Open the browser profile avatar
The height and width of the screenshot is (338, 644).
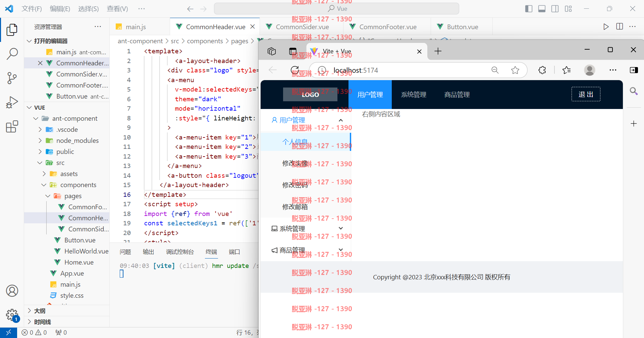click(x=590, y=70)
